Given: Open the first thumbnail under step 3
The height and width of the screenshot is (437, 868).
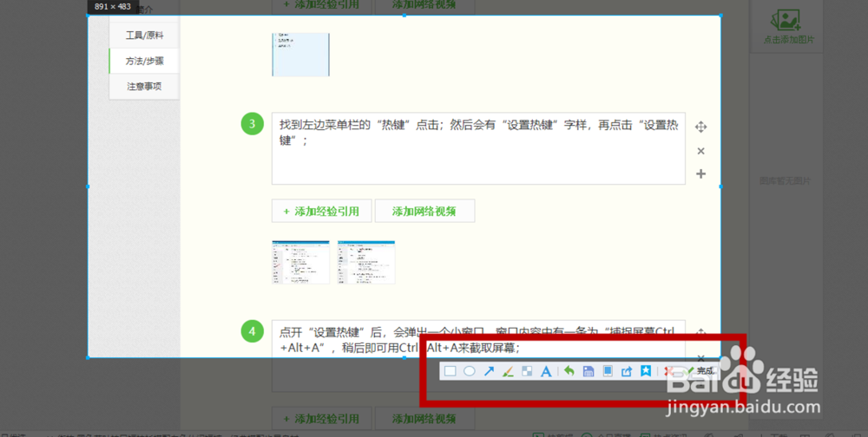Looking at the screenshot, I should 300,262.
